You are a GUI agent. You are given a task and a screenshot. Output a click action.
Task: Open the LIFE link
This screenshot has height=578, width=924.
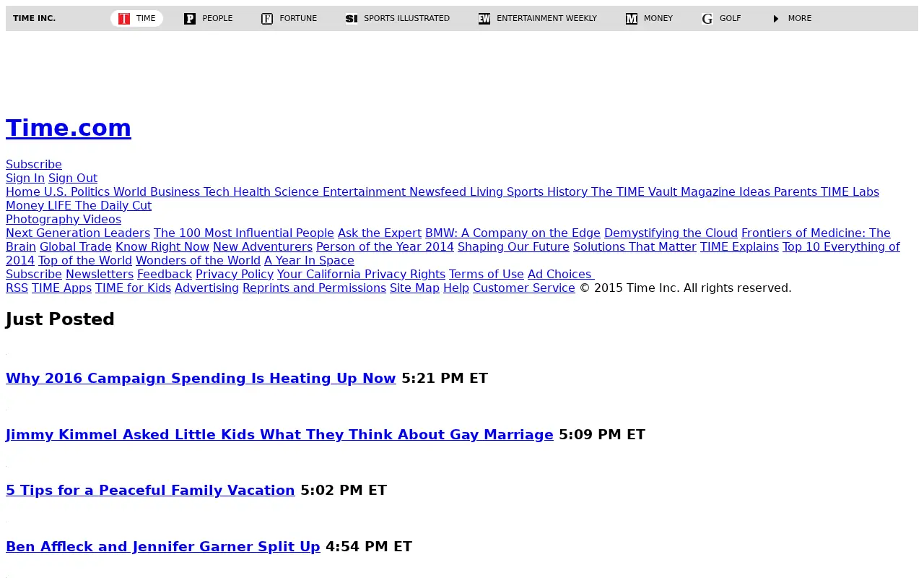point(59,206)
